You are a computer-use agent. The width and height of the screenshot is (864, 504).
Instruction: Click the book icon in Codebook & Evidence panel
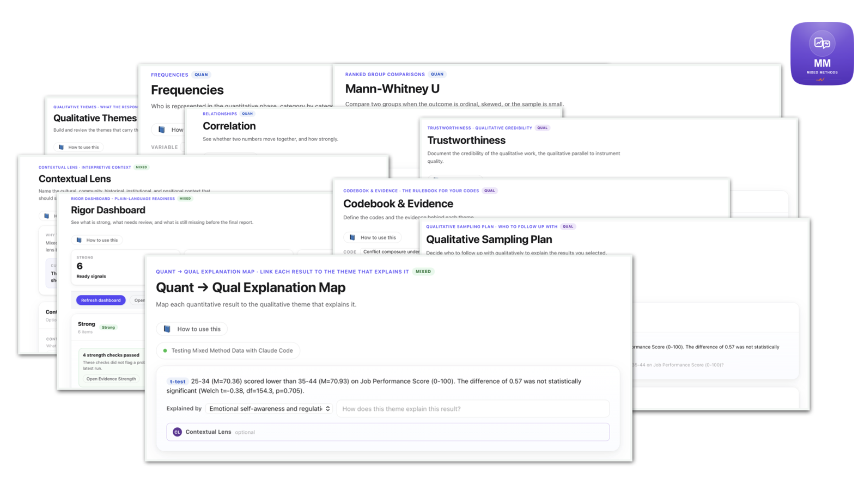pos(352,237)
